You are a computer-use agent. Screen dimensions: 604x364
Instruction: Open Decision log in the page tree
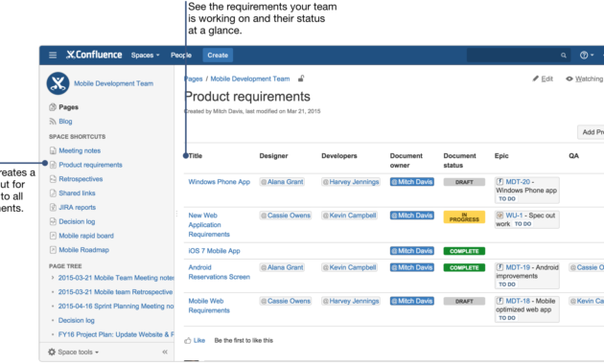[x=77, y=320]
